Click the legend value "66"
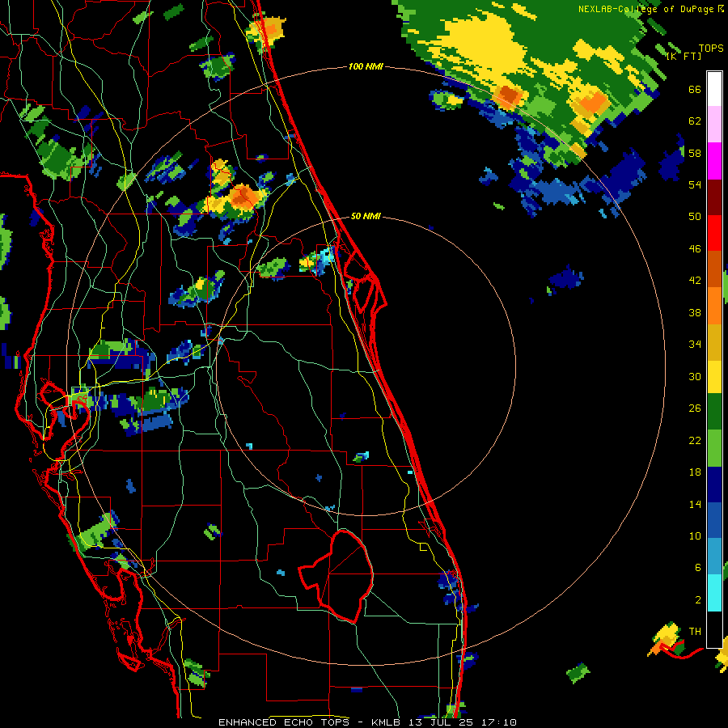The image size is (728, 728). coord(695,90)
